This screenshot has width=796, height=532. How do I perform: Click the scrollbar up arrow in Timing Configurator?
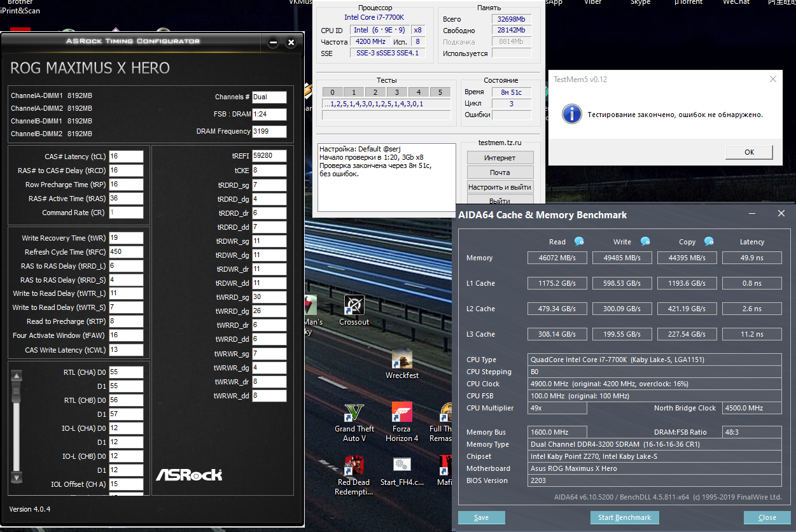tap(17, 375)
